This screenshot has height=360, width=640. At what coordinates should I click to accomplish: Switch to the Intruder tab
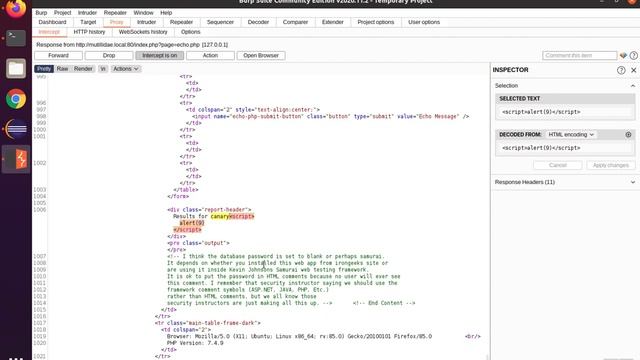(x=147, y=22)
